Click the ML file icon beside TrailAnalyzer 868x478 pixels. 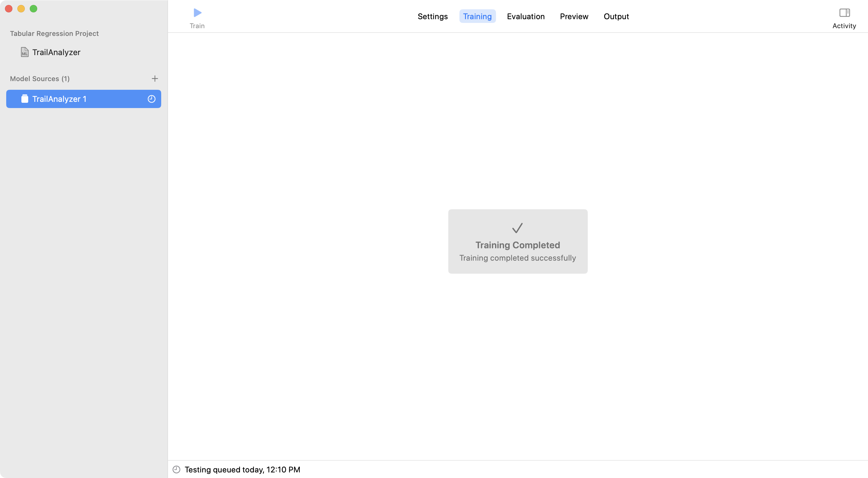coord(24,52)
